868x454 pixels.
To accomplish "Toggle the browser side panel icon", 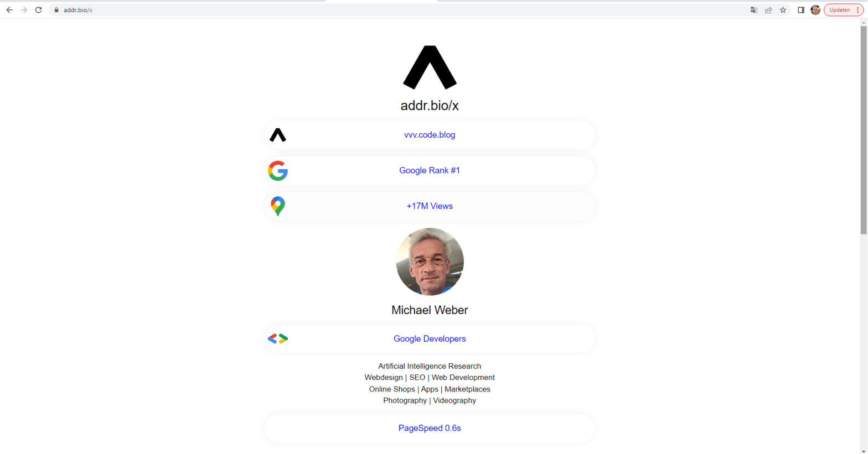I will click(x=800, y=10).
